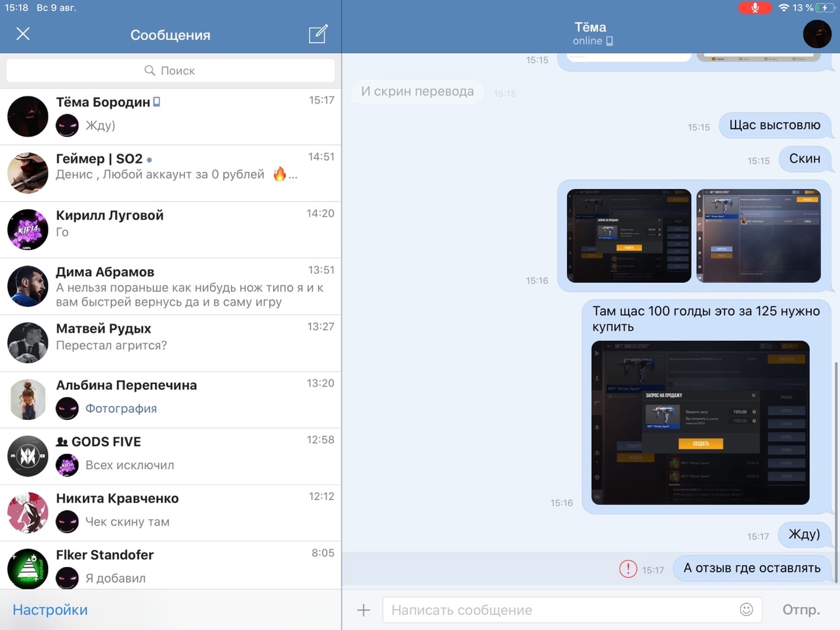Open the large sale request screenshot
This screenshot has height=630, width=840.
[x=700, y=423]
